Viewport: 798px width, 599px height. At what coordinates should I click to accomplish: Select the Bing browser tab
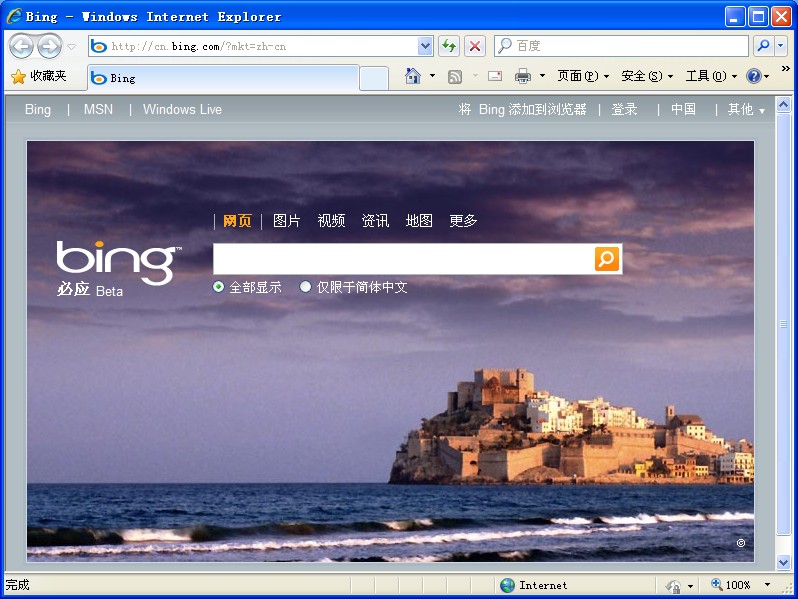[x=223, y=78]
